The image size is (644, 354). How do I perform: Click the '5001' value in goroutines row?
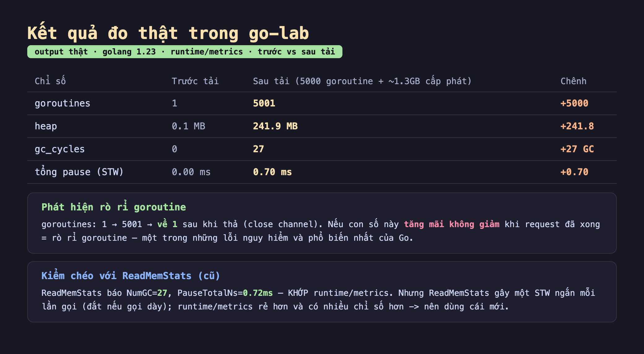tap(264, 103)
